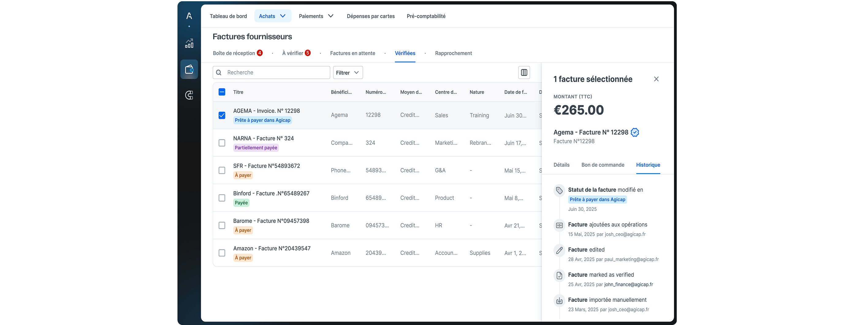Click Prête à payer badge in history panel
868x325 pixels.
coord(597,199)
